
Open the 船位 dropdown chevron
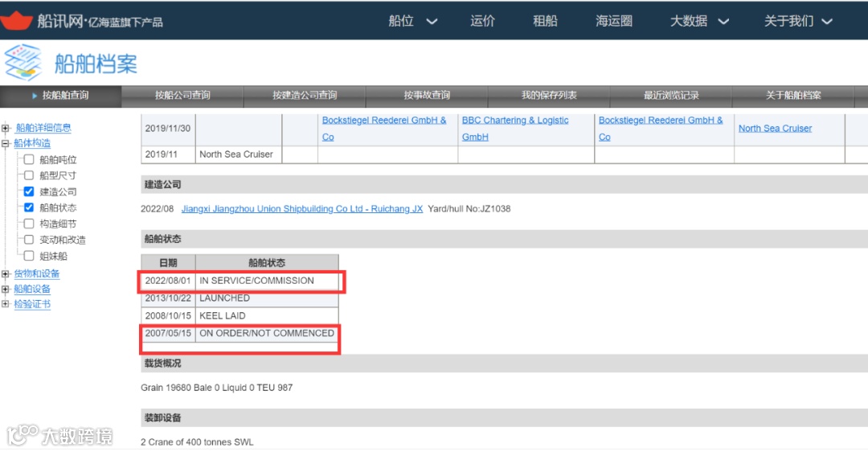432,22
